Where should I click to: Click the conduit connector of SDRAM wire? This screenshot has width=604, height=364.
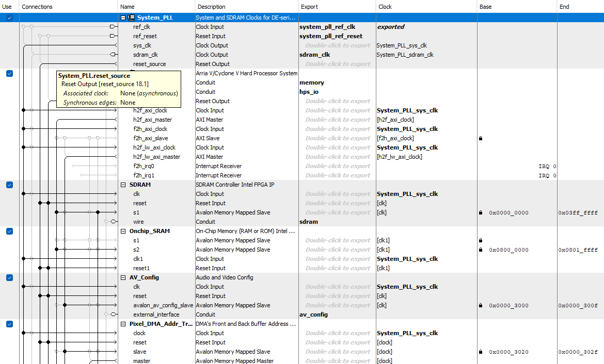[113, 222]
